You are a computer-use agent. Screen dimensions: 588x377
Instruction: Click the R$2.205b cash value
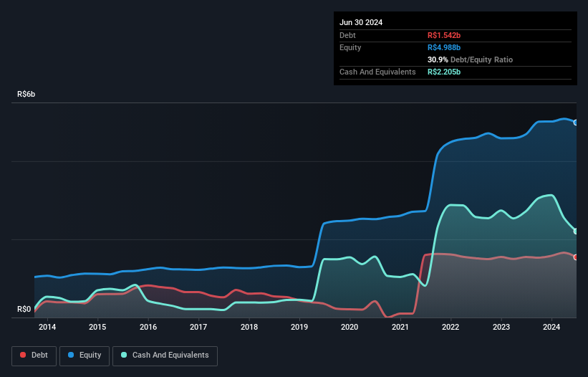(444, 72)
